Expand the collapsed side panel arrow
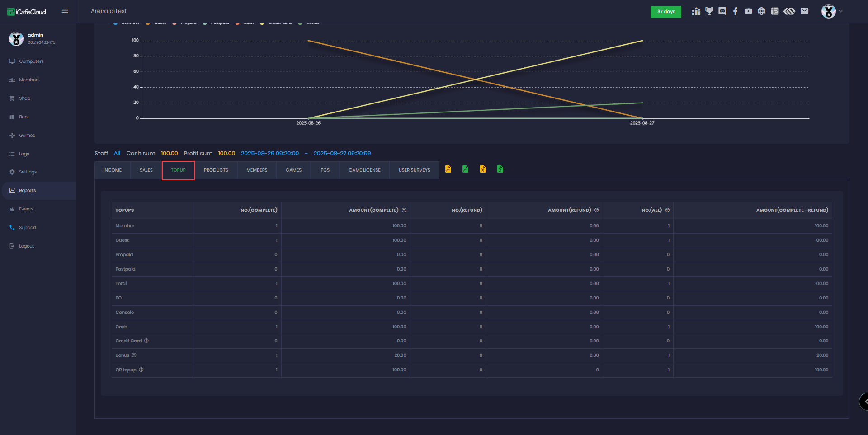 tap(864, 401)
